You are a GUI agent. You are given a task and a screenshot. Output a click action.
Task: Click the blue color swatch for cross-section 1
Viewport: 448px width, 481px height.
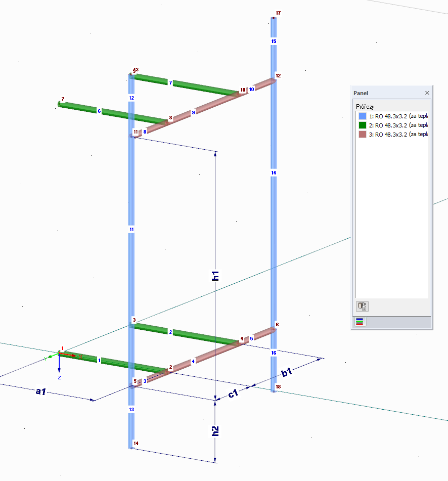tap(363, 116)
